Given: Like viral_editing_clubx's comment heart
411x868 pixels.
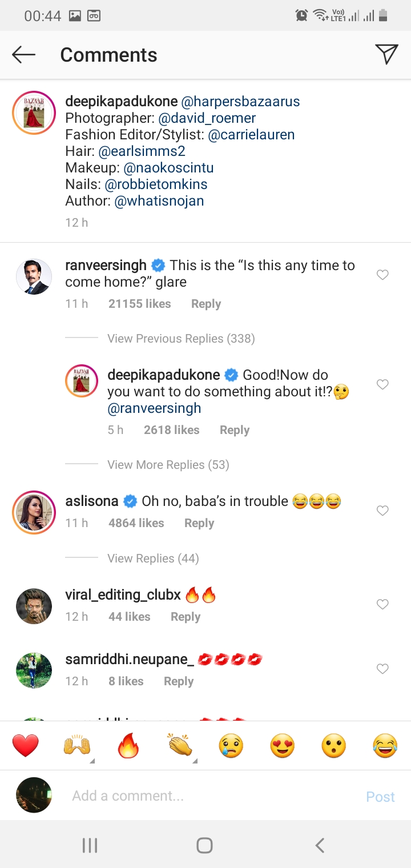Looking at the screenshot, I should click(382, 604).
